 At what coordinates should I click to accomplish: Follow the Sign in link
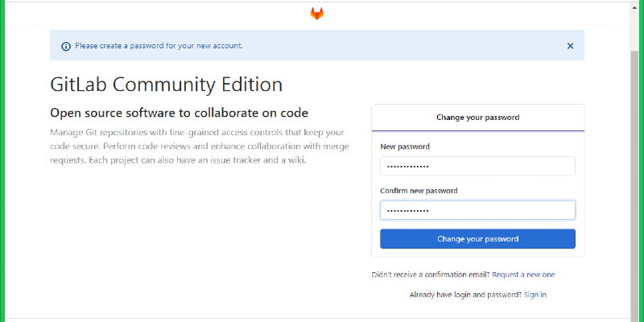tap(535, 295)
